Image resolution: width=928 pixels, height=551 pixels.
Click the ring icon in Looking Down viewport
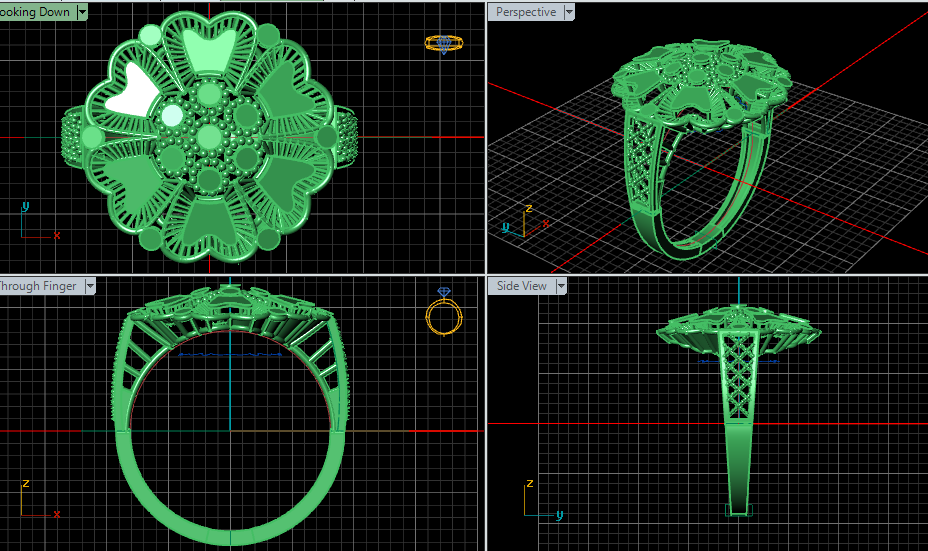(x=444, y=44)
